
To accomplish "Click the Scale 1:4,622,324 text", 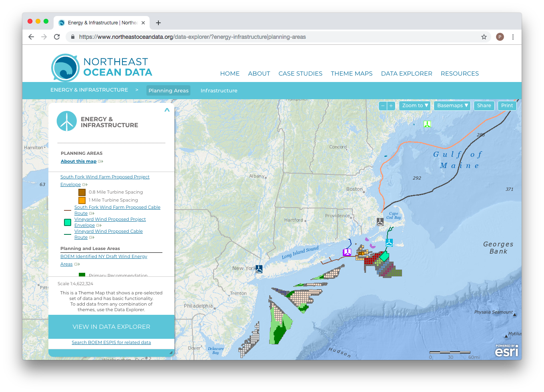I will (75, 284).
